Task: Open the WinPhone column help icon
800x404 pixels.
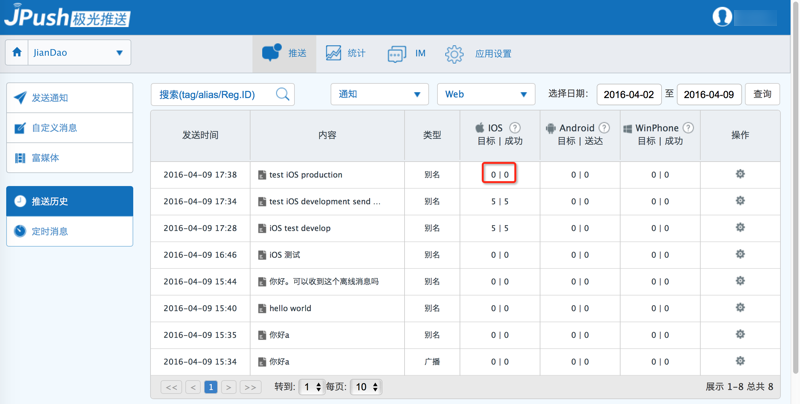Action: click(x=688, y=128)
